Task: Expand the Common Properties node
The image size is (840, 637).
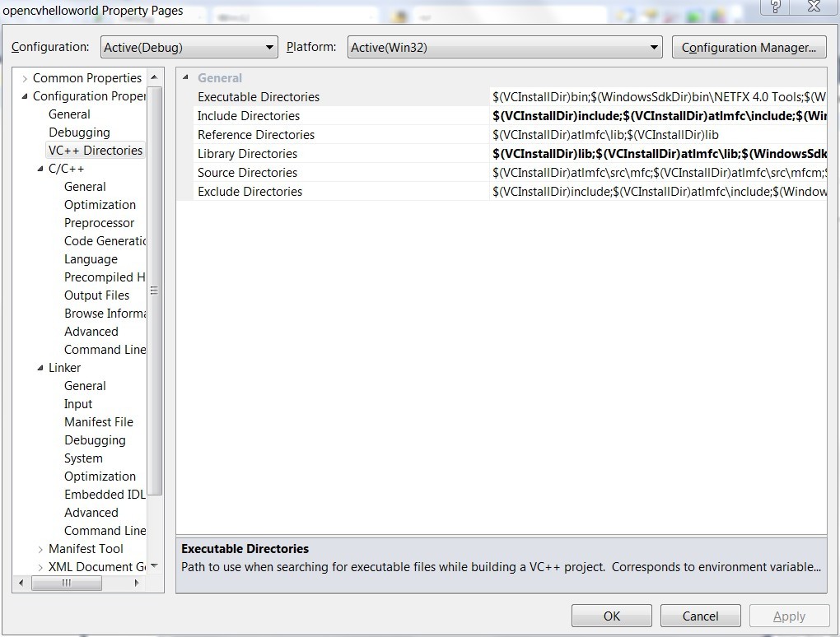Action: pyautogui.click(x=24, y=77)
